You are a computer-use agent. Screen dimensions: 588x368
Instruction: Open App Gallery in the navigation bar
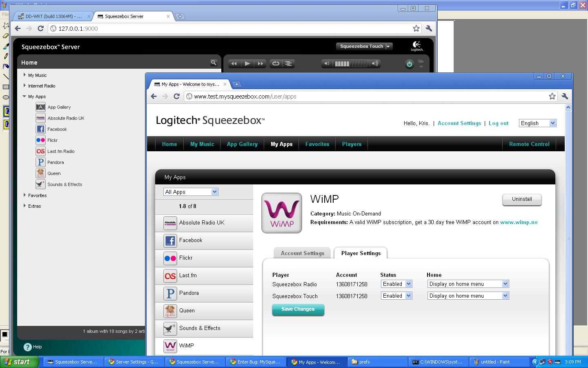[242, 144]
